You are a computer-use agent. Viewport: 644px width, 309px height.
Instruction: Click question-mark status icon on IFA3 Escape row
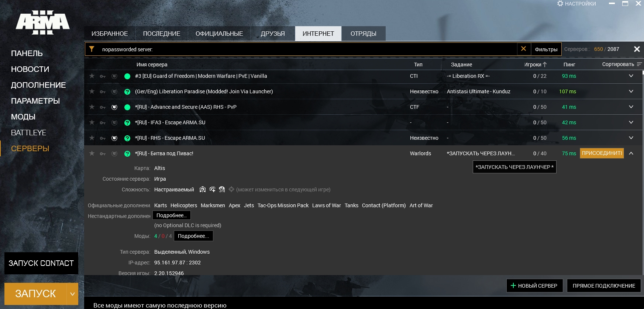click(x=127, y=123)
